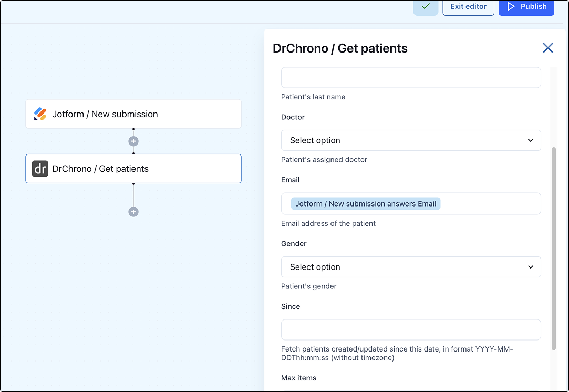Publish the workflow using the Publish label

click(x=533, y=7)
